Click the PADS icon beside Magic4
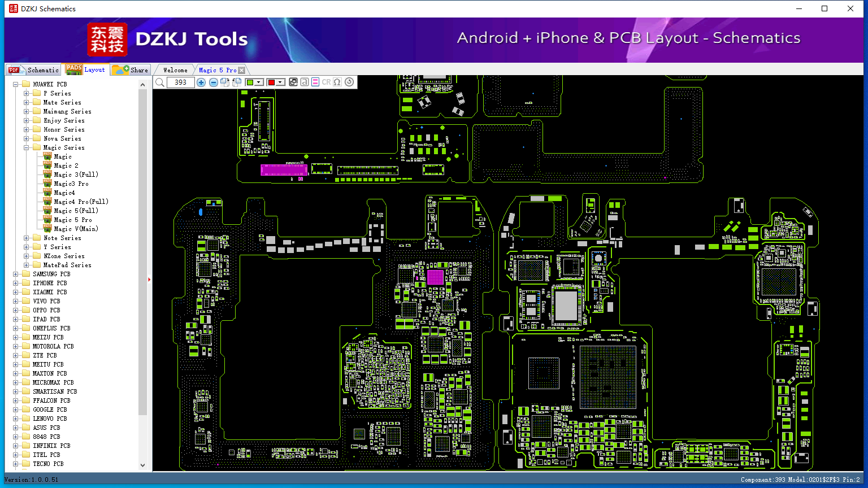The height and width of the screenshot is (488, 868). pyautogui.click(x=47, y=193)
